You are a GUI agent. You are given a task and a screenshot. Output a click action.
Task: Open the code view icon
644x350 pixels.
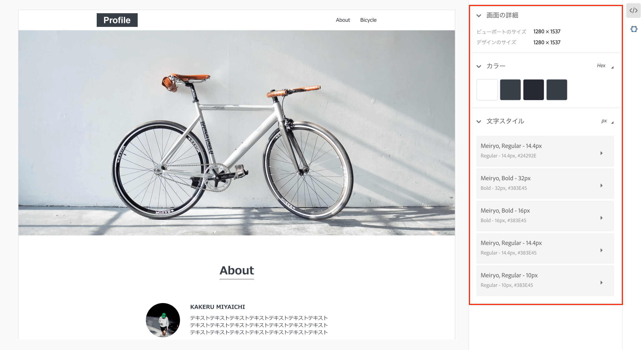(633, 10)
